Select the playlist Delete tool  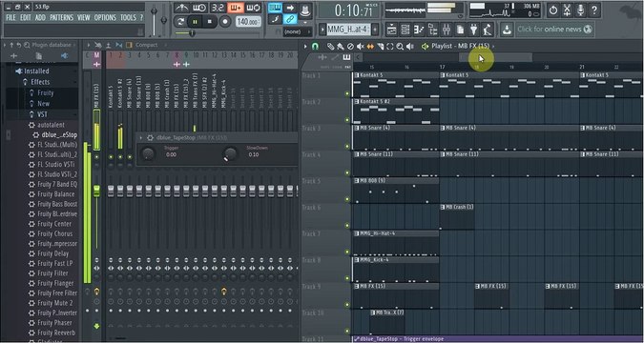tap(350, 47)
